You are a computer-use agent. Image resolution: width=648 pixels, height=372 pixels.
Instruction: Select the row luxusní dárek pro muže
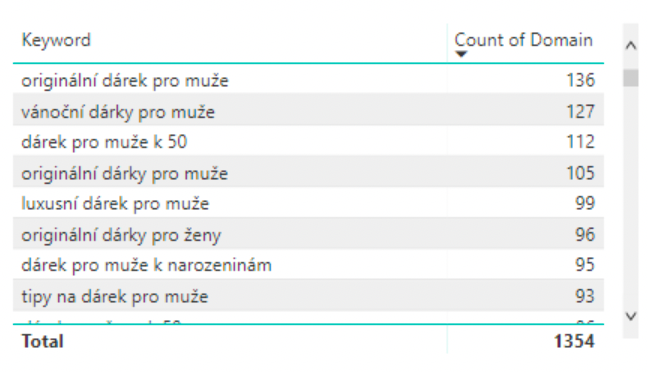[308, 203]
